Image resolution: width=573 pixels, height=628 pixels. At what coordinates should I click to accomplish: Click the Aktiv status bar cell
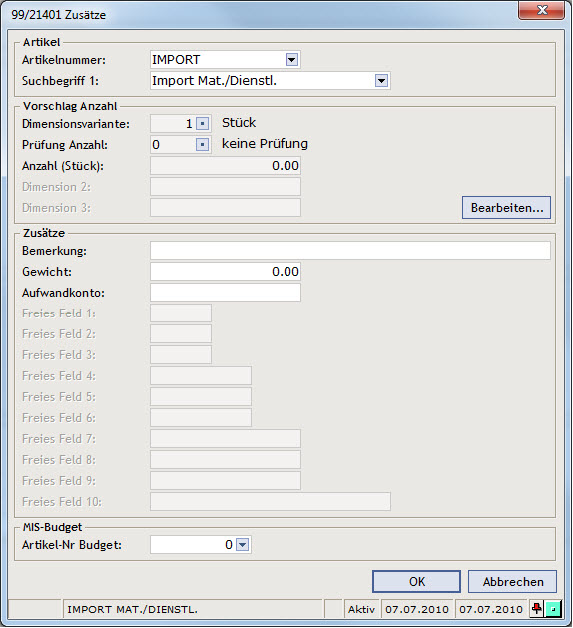[362, 609]
